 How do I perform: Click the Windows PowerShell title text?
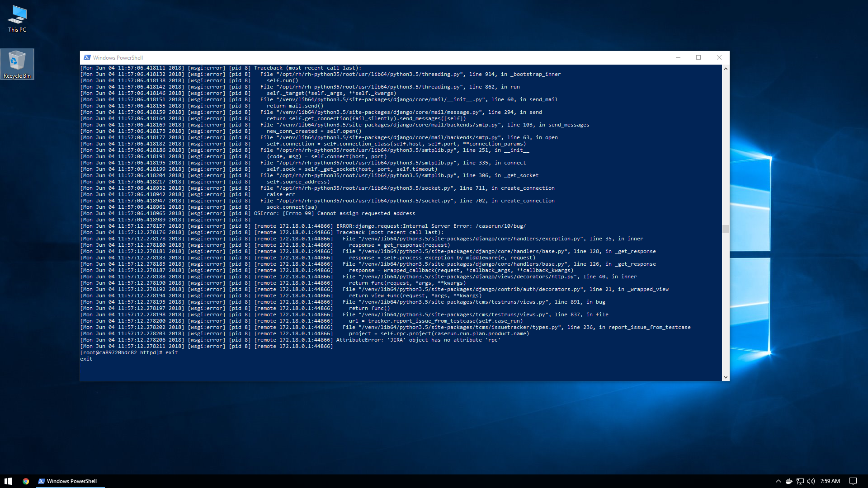118,57
